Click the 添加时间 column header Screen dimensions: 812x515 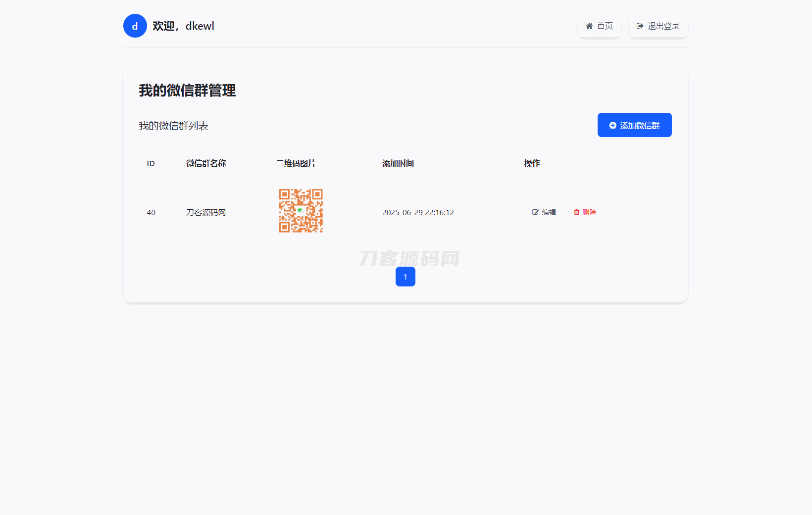[398, 164]
